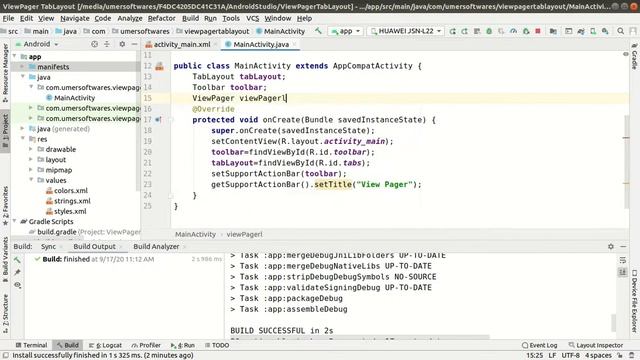Click the Make Project hammer icon

[318, 31]
